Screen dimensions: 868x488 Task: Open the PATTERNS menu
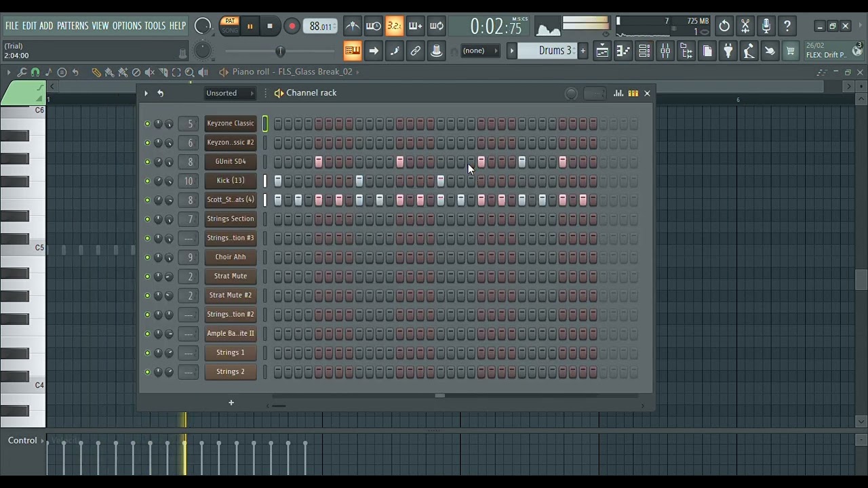pos(73,26)
